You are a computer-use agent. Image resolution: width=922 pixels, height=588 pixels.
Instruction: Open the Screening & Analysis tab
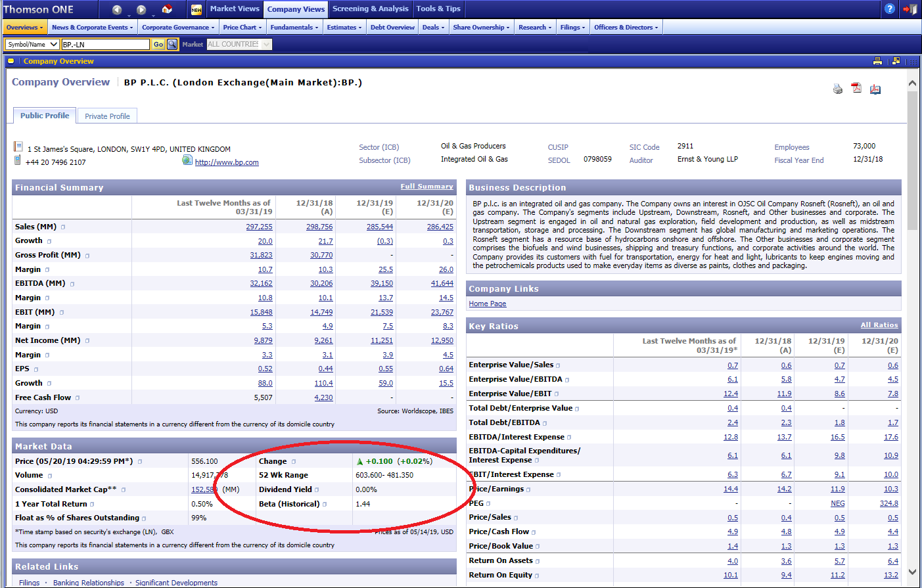point(370,9)
